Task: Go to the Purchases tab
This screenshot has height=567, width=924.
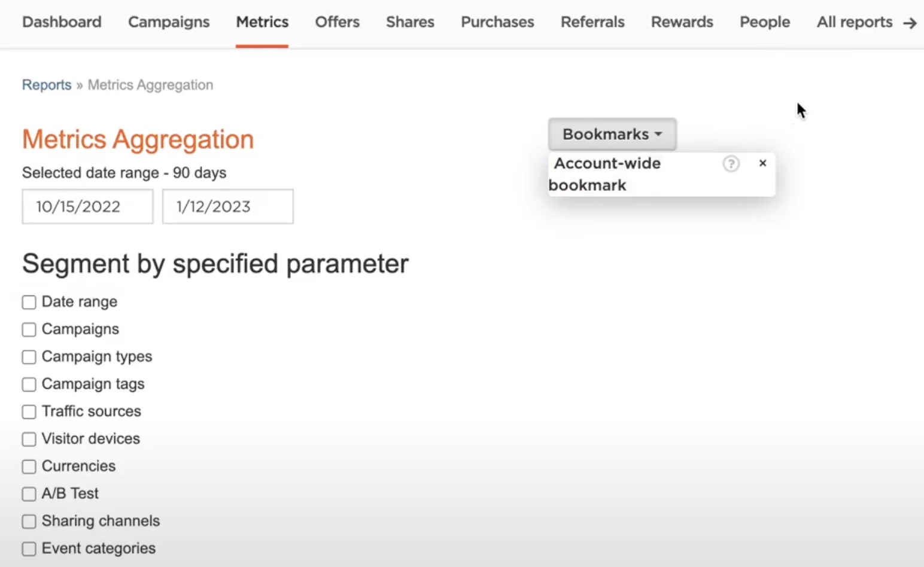Action: point(497,22)
